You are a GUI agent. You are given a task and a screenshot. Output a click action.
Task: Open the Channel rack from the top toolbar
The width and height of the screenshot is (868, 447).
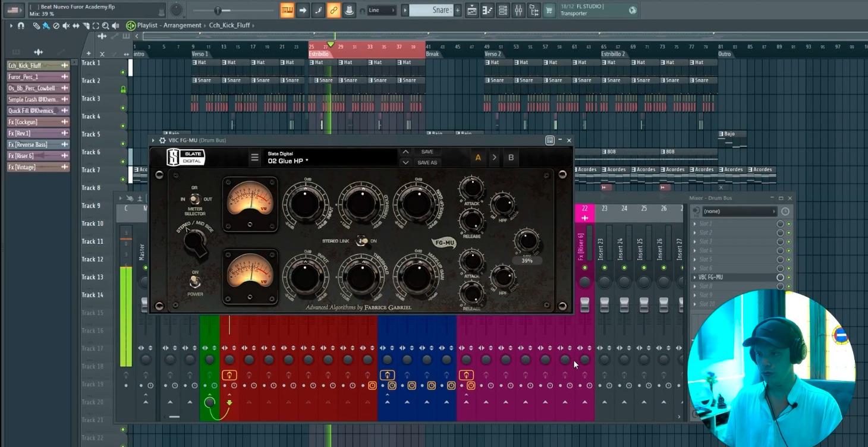(x=503, y=10)
